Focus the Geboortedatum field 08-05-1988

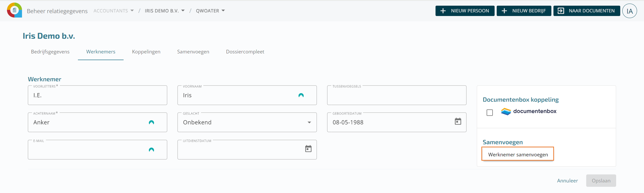point(396,122)
